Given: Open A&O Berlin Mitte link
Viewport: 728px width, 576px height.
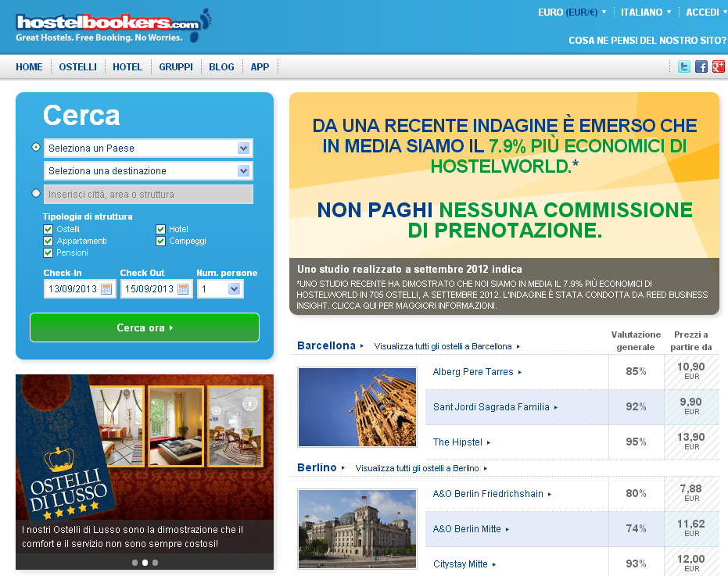Looking at the screenshot, I should click(x=471, y=529).
